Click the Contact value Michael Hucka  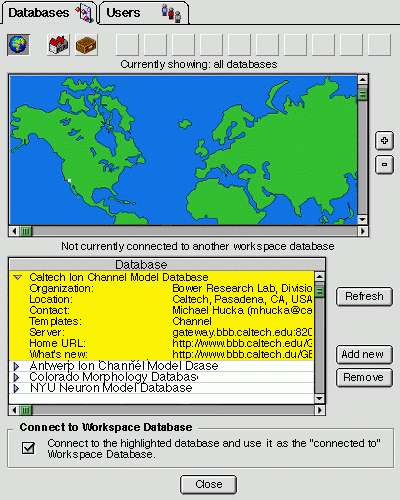click(242, 310)
